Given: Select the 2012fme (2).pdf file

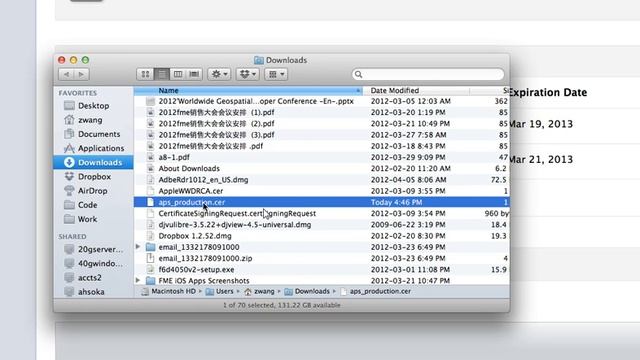Looking at the screenshot, I should (x=322, y=124).
